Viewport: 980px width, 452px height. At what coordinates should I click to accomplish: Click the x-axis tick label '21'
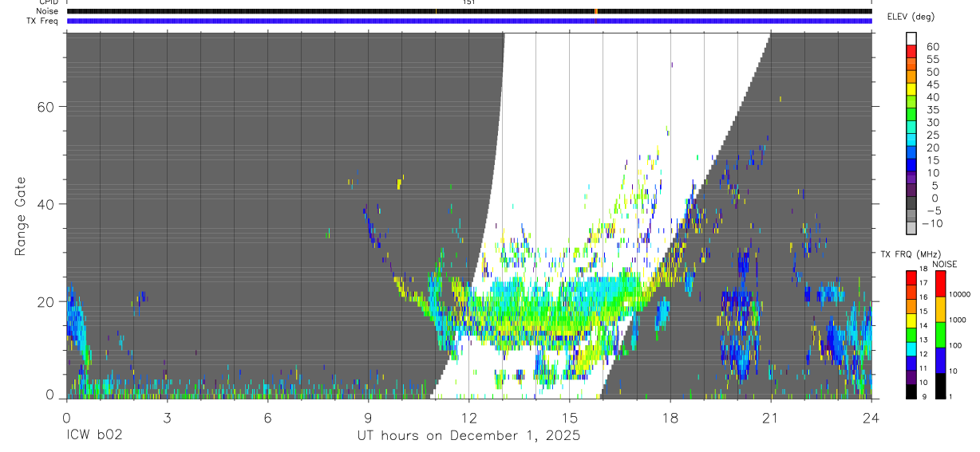[x=770, y=418]
